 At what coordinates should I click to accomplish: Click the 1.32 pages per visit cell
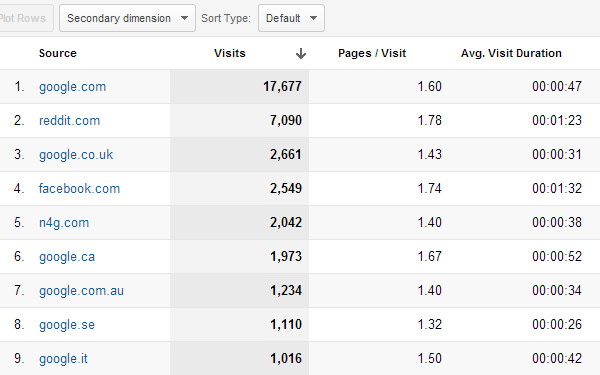pyautogui.click(x=429, y=324)
